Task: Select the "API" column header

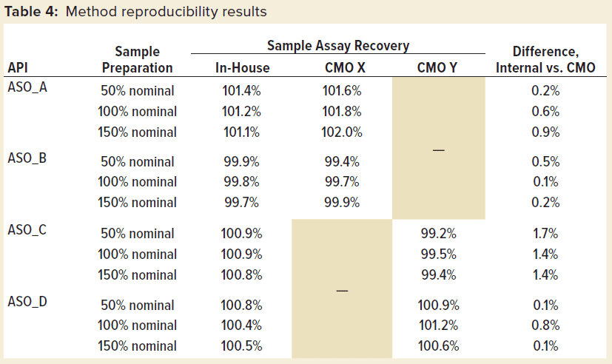Action: [17, 68]
